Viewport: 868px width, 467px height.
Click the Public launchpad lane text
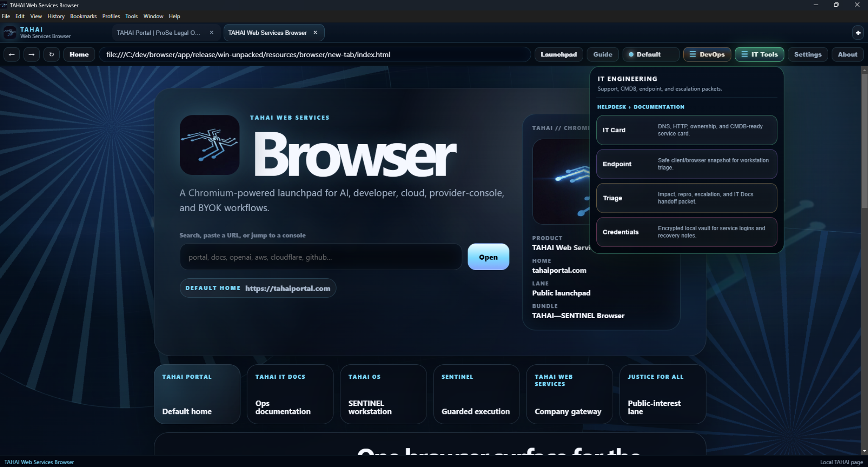click(561, 293)
